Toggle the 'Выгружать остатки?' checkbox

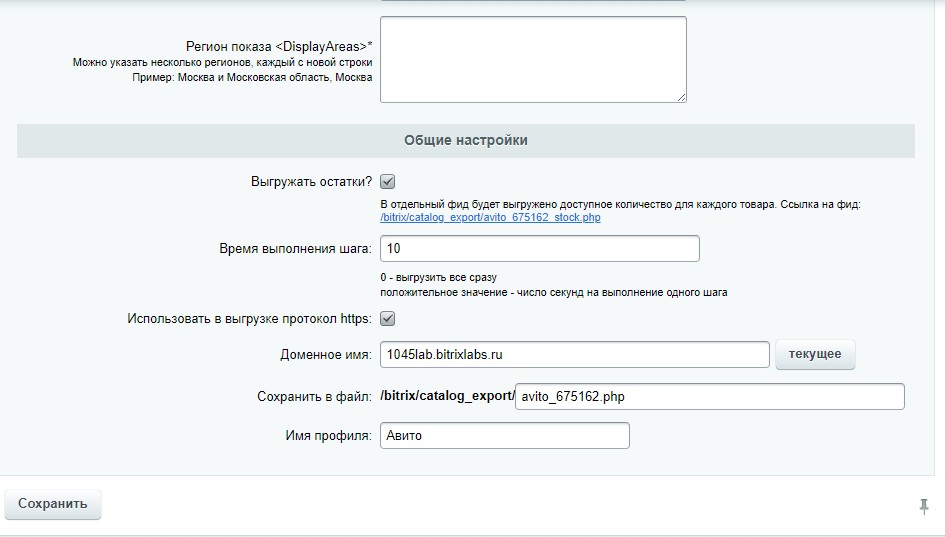click(x=388, y=182)
